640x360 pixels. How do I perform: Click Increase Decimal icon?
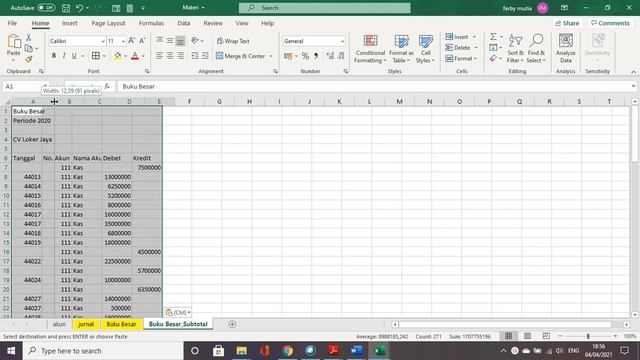point(330,56)
